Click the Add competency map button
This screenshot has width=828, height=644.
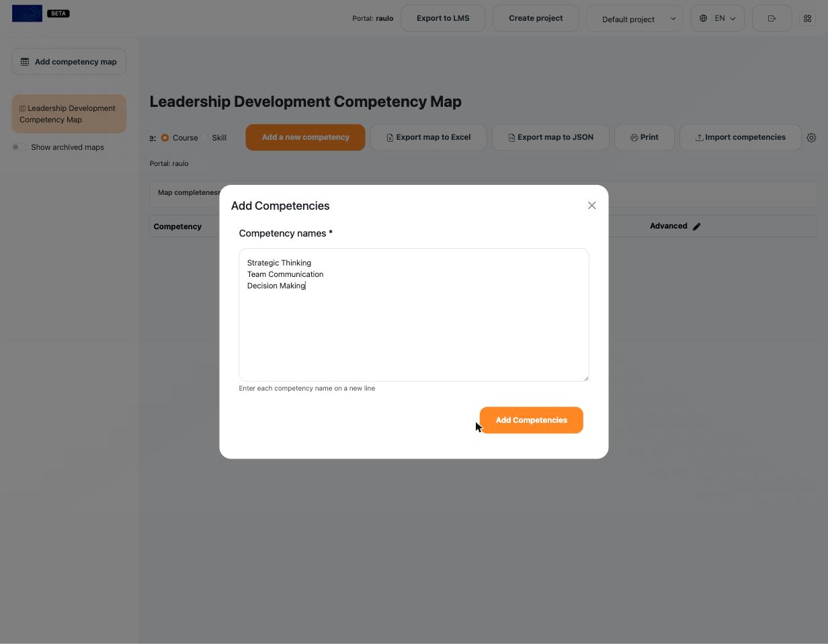pos(69,62)
